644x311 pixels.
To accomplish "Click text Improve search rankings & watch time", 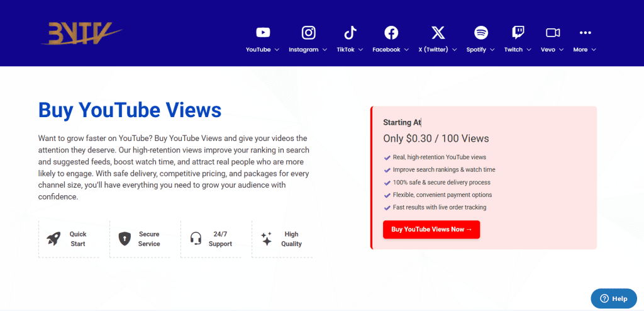I will coord(444,170).
